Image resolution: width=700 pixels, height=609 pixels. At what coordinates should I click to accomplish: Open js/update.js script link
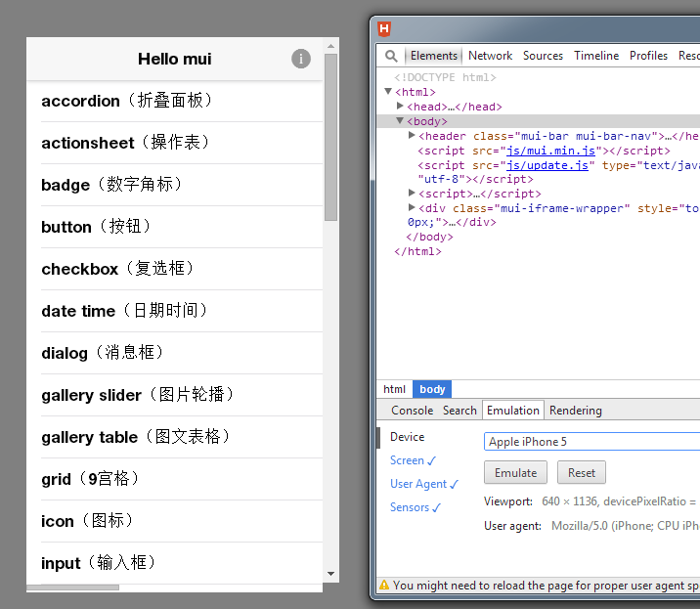pos(547,165)
